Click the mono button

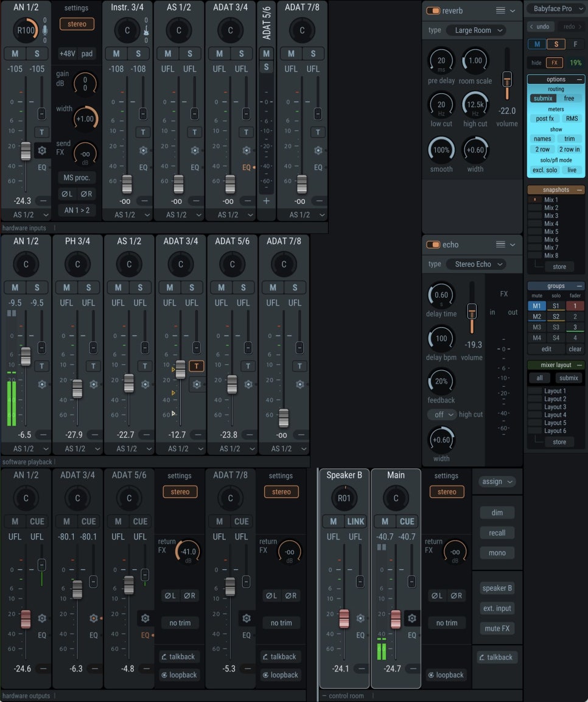point(497,553)
